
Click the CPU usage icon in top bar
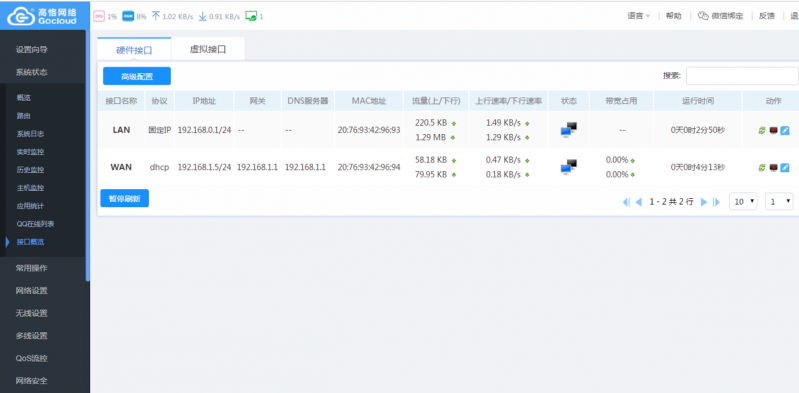(99, 16)
